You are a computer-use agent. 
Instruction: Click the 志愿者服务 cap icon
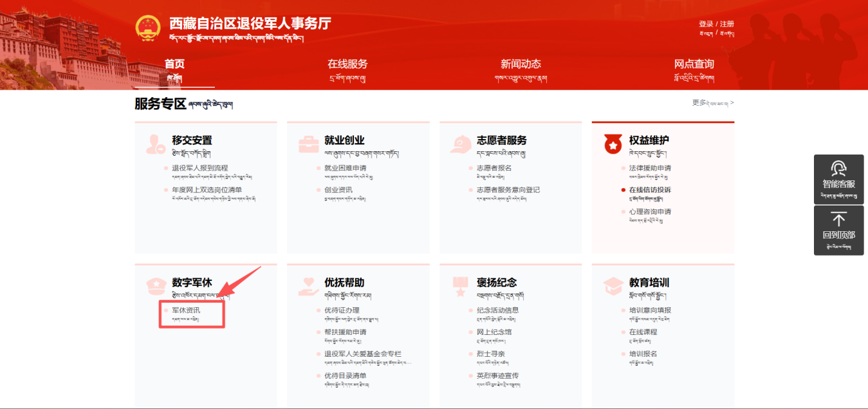coord(461,144)
